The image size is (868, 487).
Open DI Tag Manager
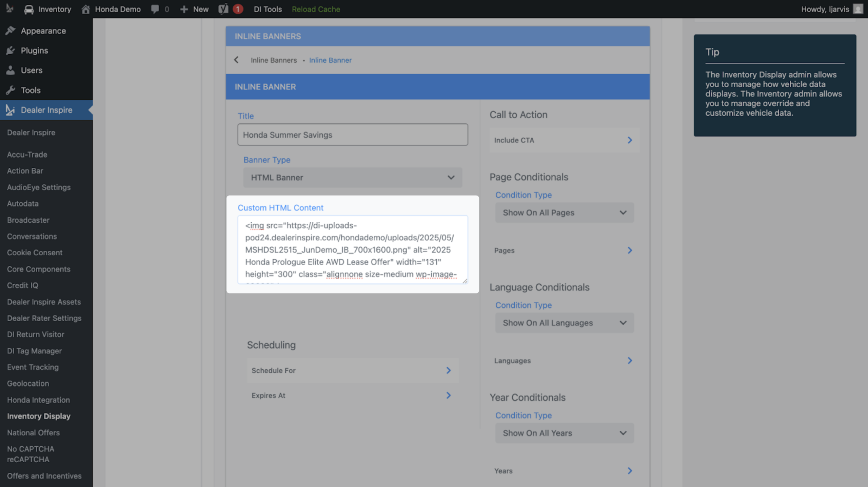coord(34,351)
